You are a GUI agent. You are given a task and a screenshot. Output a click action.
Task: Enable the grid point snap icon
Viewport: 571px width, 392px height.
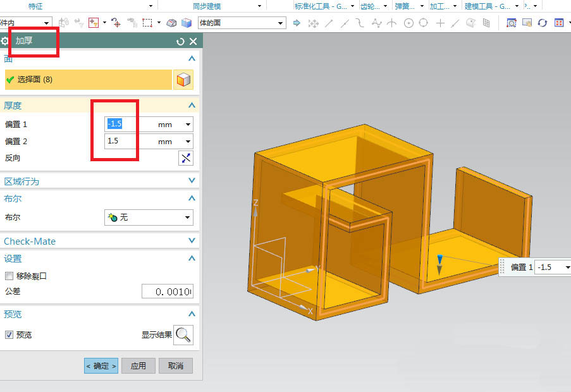(x=486, y=23)
